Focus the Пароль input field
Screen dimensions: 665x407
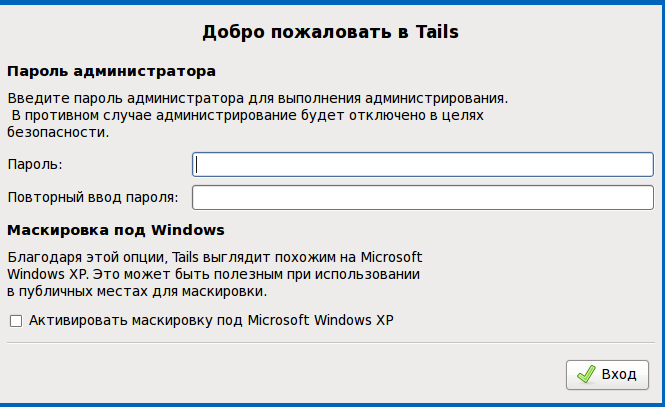tap(422, 164)
